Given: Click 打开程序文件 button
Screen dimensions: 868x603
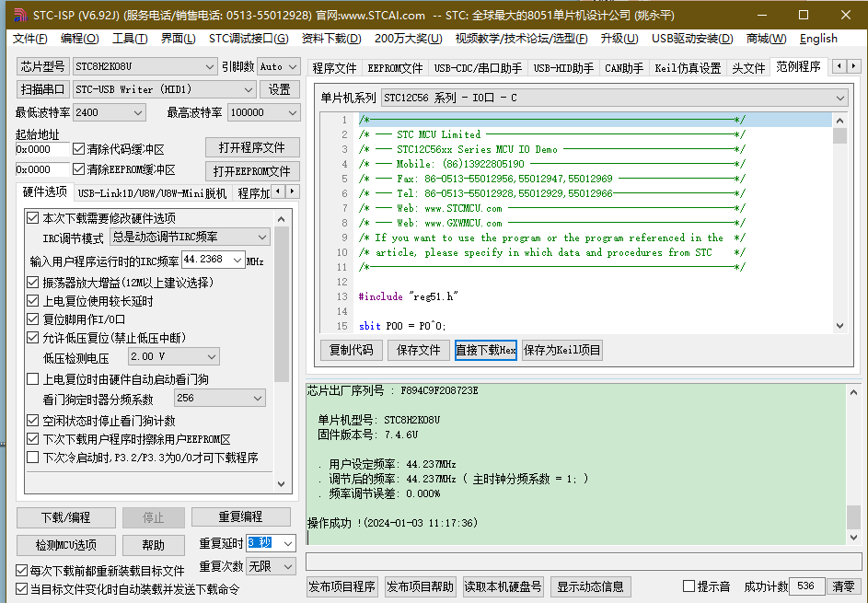Looking at the screenshot, I should pos(252,148).
